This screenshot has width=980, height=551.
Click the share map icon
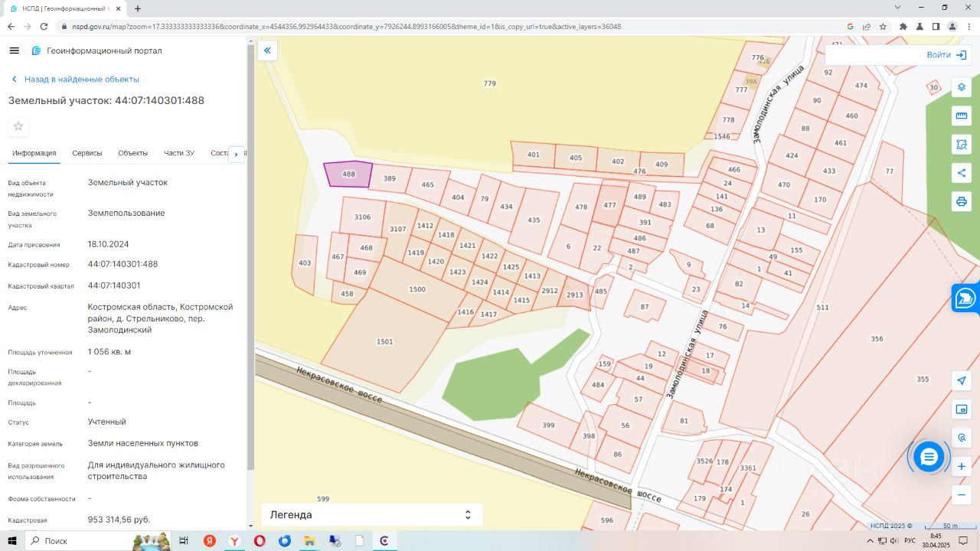(962, 173)
